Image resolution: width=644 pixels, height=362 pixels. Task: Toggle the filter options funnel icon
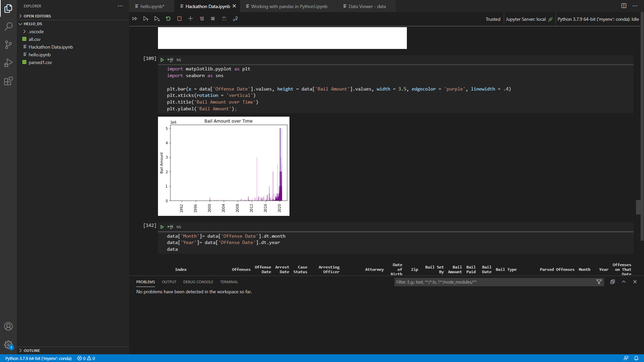point(599,282)
